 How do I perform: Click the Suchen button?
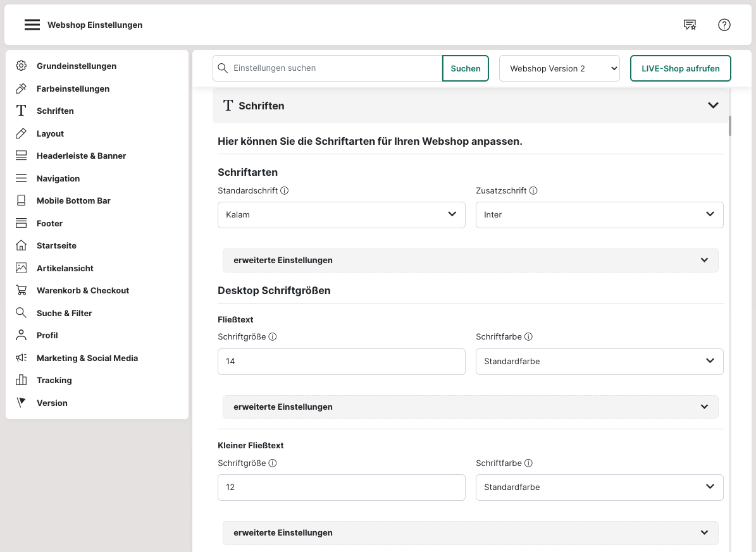(466, 68)
